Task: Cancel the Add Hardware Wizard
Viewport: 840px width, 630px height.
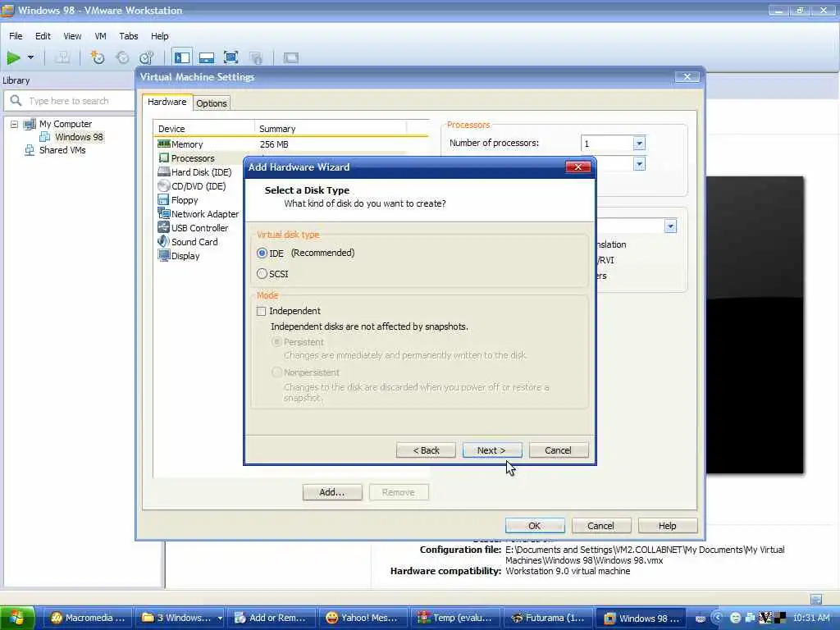Action: pos(558,450)
